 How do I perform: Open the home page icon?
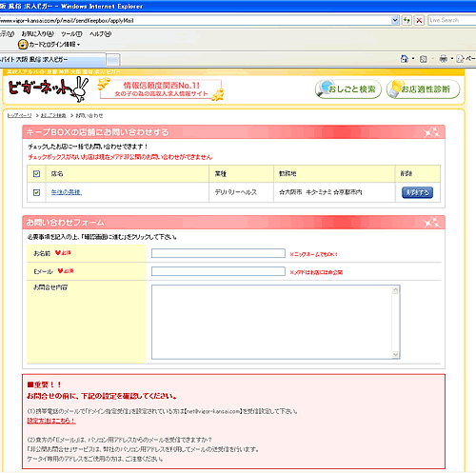click(405, 59)
